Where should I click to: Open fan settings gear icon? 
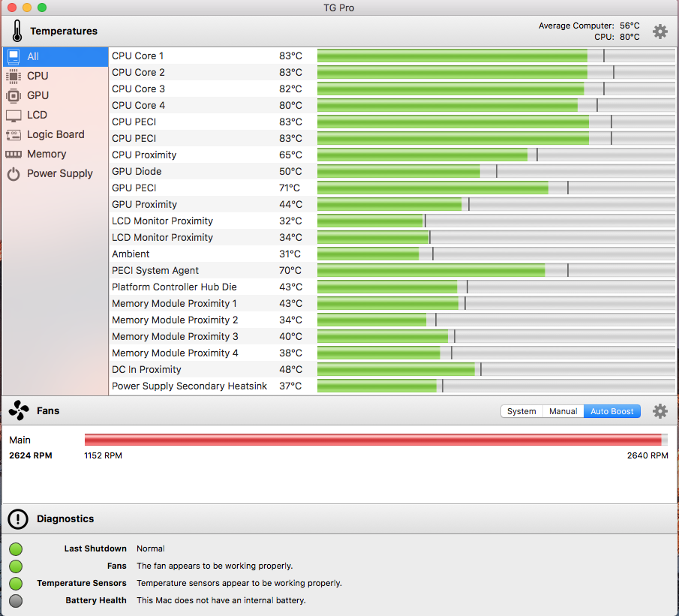pyautogui.click(x=659, y=411)
